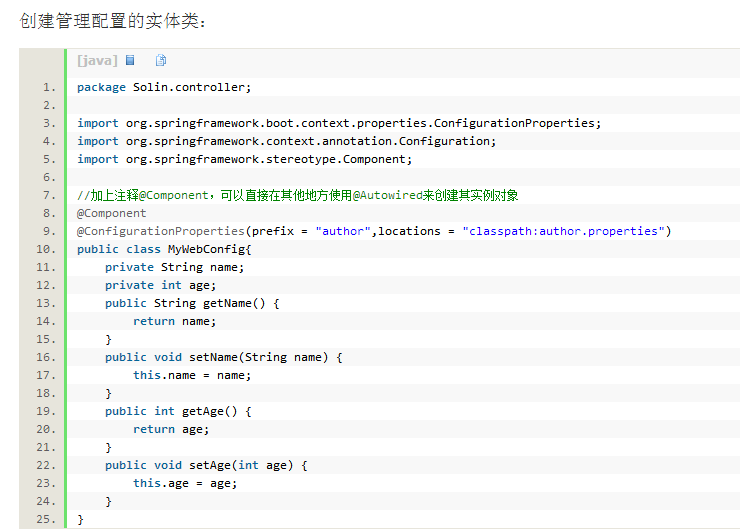Click 'private int age;' line
The height and width of the screenshot is (531, 740).
(160, 285)
